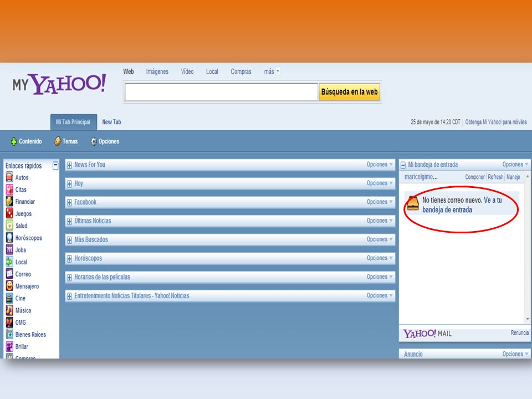Click the Citas heart icon
Image resolution: width=532 pixels, height=399 pixels.
tap(9, 190)
